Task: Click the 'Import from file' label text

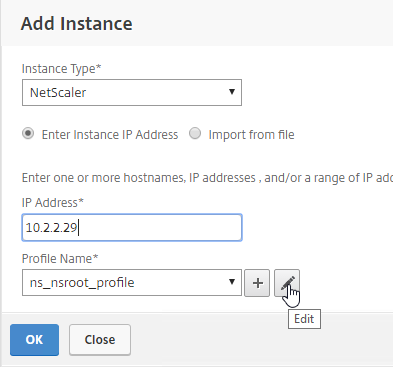Action: pyautogui.click(x=251, y=135)
